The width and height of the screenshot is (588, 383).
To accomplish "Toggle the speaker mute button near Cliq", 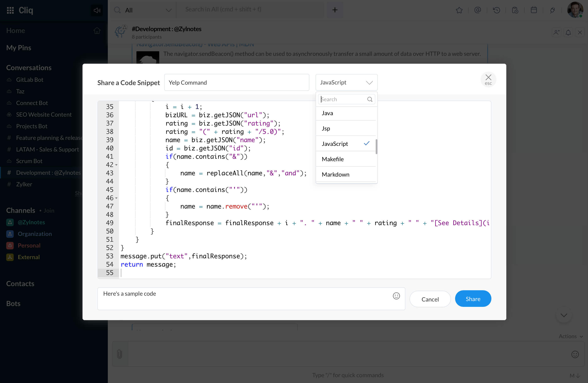I will 97,10.
